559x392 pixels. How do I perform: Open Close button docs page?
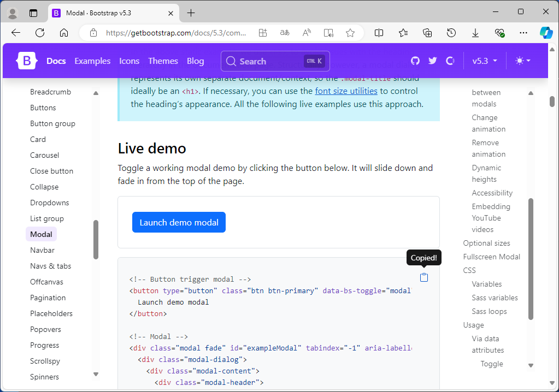(52, 171)
